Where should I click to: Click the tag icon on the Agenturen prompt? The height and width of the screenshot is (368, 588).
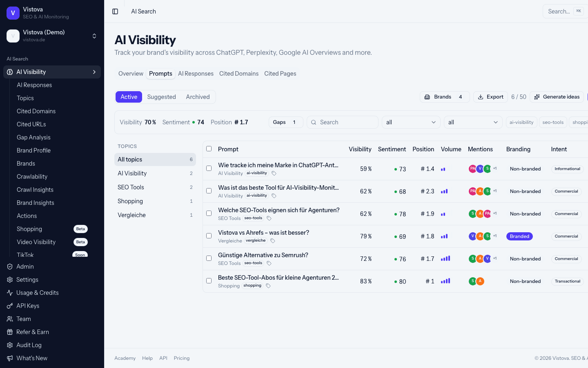[x=269, y=218]
